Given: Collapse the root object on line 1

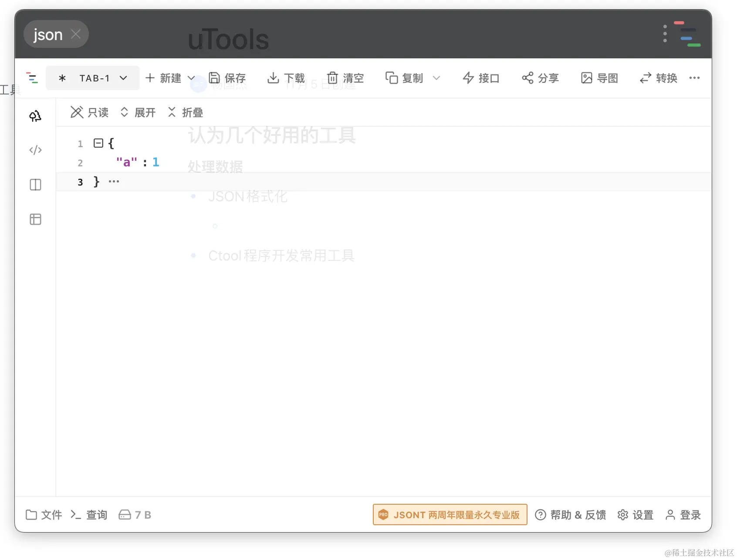Looking at the screenshot, I should (x=98, y=143).
